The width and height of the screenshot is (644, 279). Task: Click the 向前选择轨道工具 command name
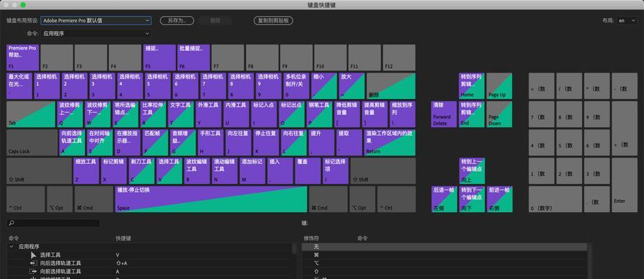pyautogui.click(x=60, y=271)
